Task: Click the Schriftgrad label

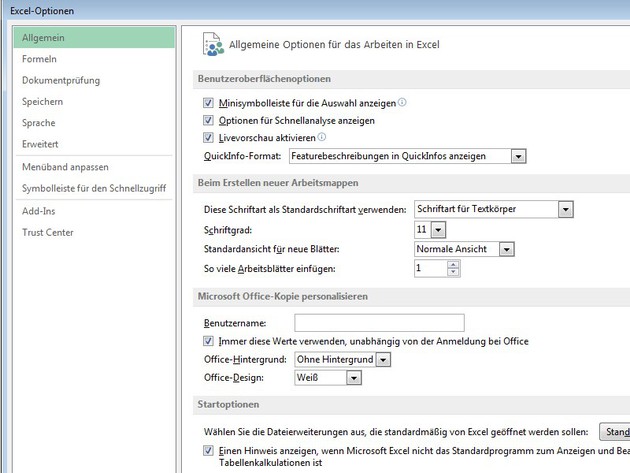Action: point(228,230)
